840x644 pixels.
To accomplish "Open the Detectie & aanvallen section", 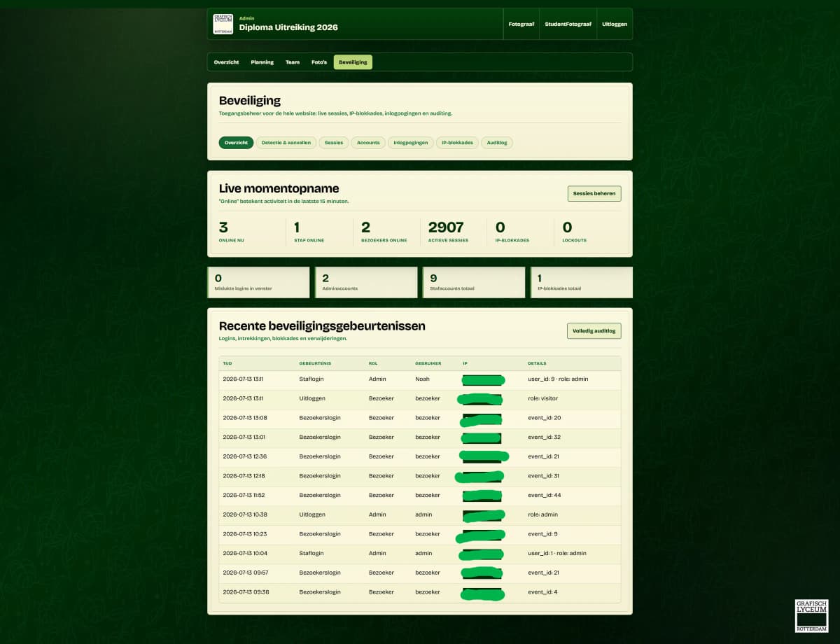I will click(x=286, y=143).
